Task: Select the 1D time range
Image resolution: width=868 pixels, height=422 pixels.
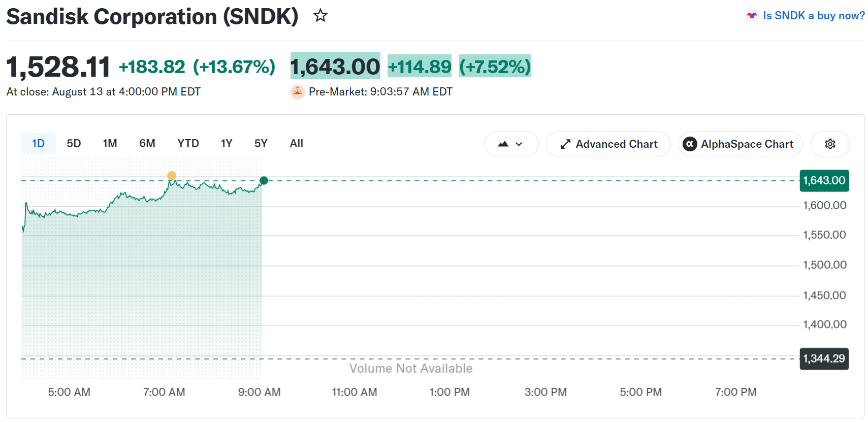Action: coord(38,144)
